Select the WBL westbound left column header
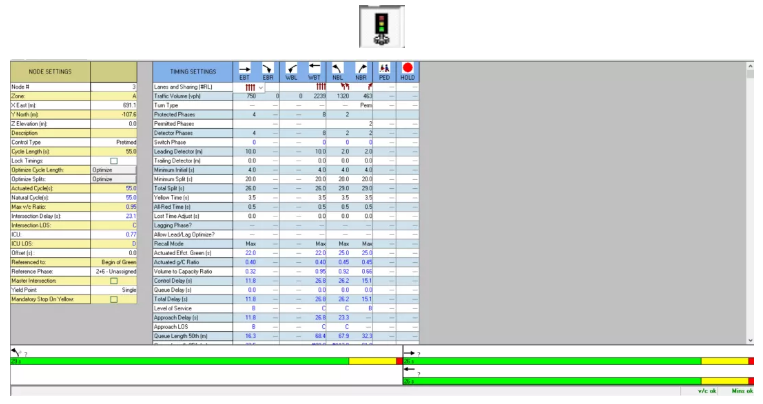Viewport: 763px width, 404px height. 291,72
